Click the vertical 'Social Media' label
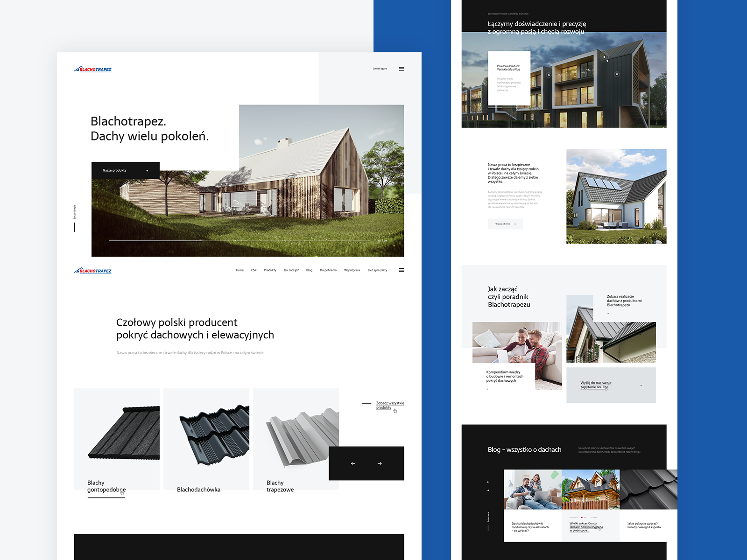The height and width of the screenshot is (560, 747). tap(74, 212)
